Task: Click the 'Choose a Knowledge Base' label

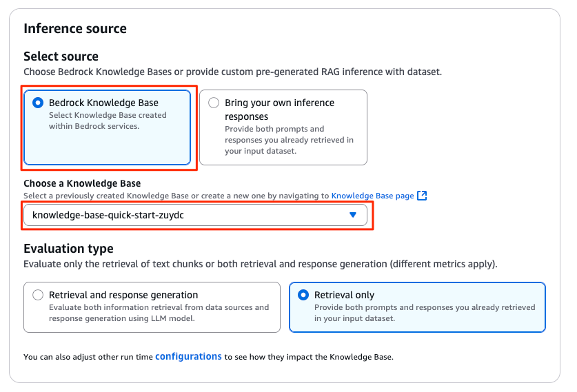Action: pos(82,183)
